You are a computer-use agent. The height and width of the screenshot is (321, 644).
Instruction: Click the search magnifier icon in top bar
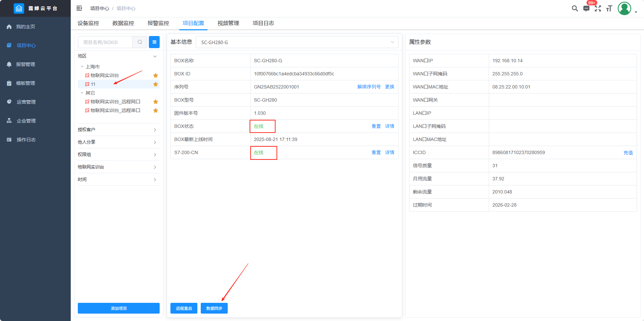(575, 8)
